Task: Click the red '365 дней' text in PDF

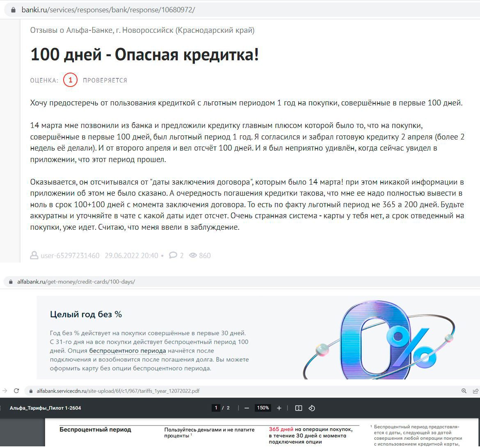Action: 281,429
